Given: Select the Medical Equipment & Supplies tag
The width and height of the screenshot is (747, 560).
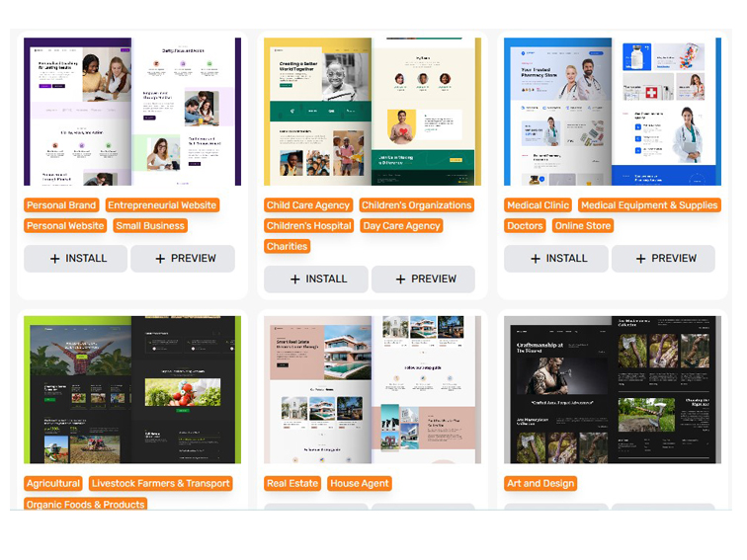Looking at the screenshot, I should tap(649, 205).
